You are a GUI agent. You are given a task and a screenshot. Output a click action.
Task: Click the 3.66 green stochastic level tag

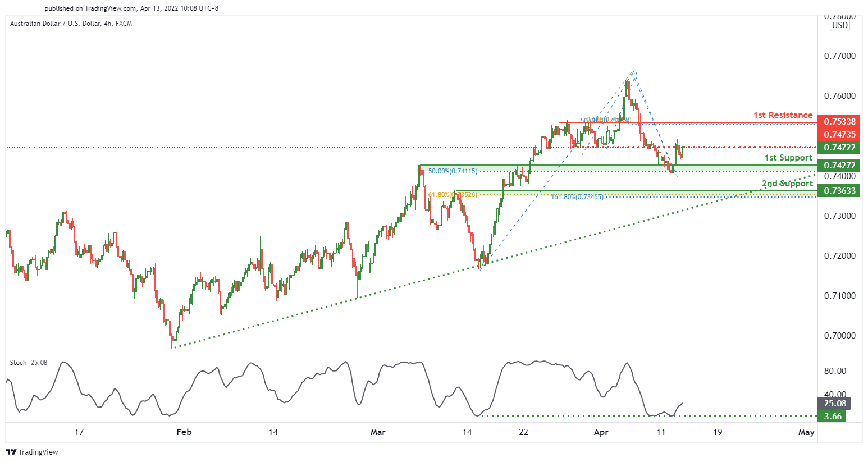832,416
